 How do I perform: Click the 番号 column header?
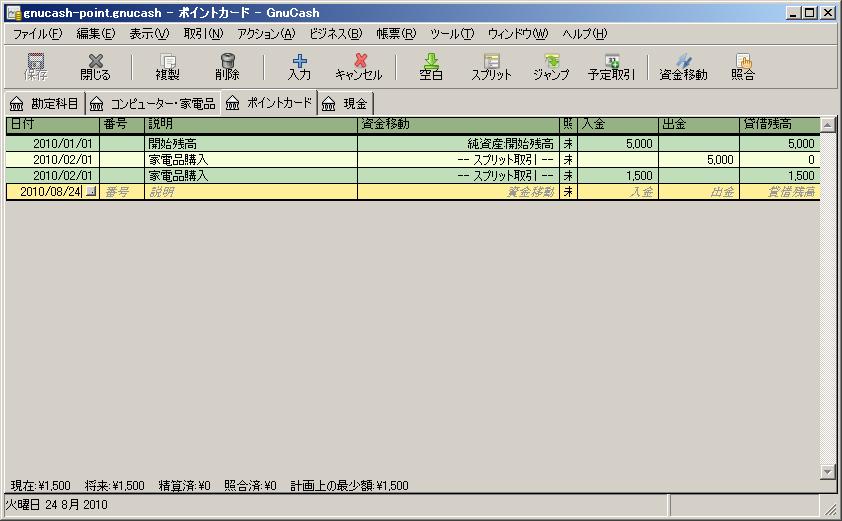[x=122, y=124]
